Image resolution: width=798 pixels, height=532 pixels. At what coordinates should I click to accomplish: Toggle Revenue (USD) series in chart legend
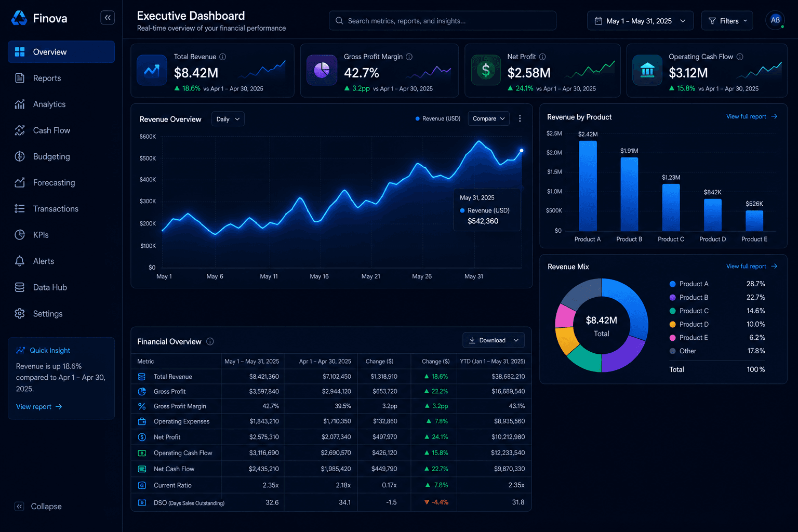[438, 118]
